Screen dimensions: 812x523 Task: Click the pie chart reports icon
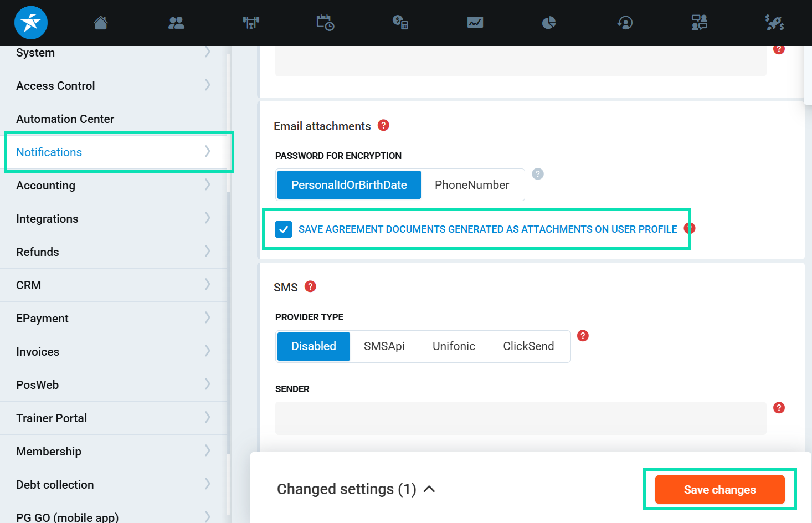point(549,23)
